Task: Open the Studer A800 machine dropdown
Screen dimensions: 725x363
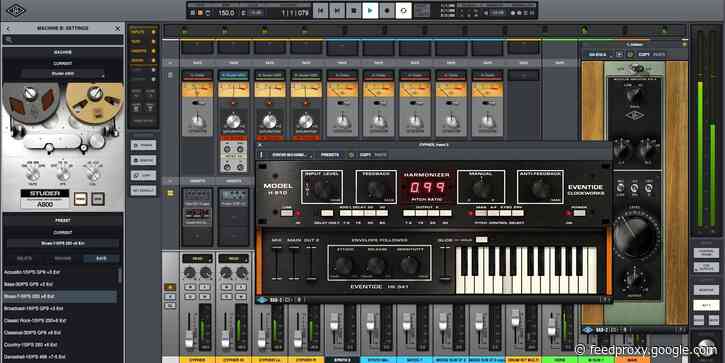Action: [x=63, y=74]
